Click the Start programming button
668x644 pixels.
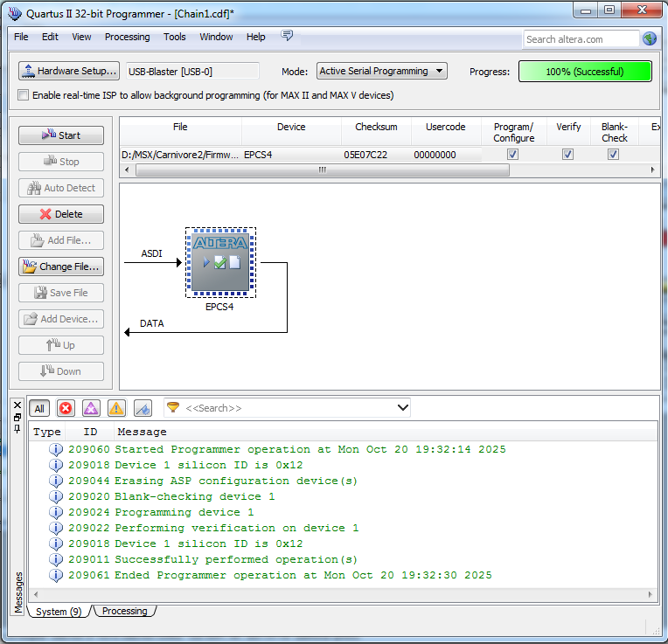[61, 135]
